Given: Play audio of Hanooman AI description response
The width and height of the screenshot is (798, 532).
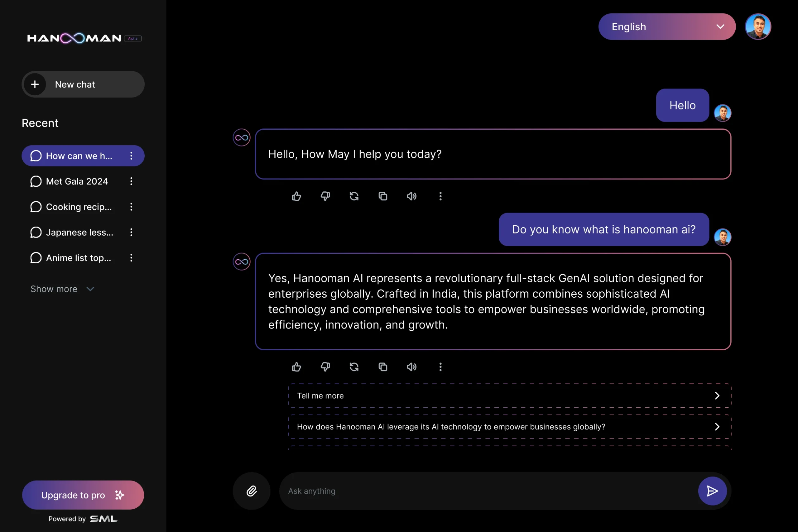Looking at the screenshot, I should pyautogui.click(x=411, y=367).
